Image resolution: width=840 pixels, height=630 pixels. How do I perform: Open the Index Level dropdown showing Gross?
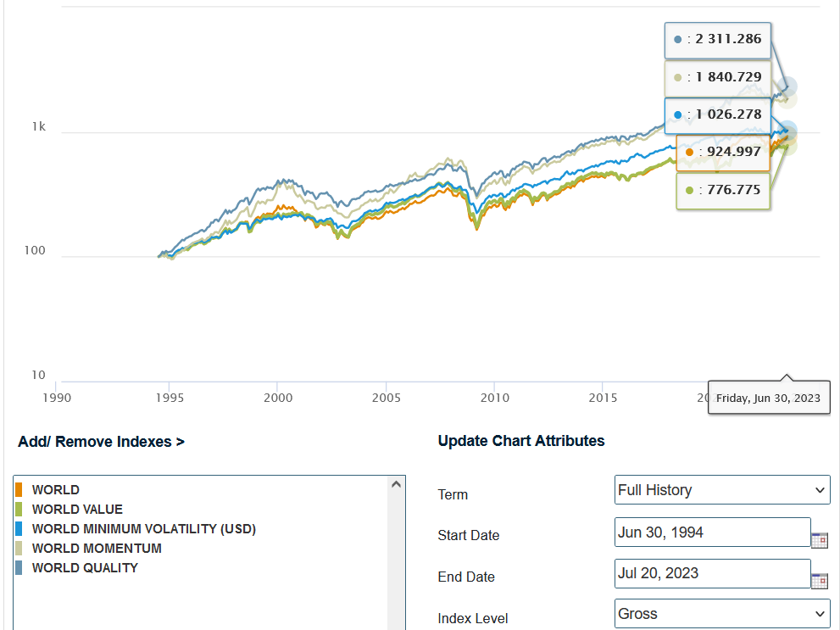(721, 614)
